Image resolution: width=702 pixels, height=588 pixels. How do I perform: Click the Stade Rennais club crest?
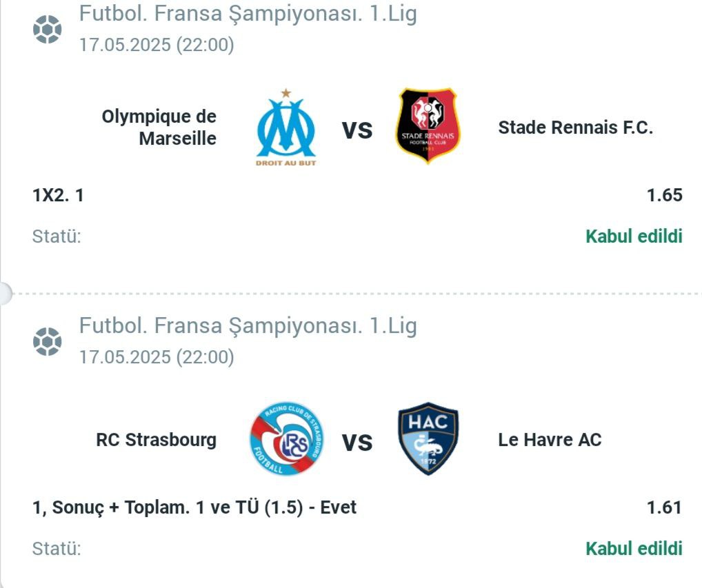coord(428,125)
